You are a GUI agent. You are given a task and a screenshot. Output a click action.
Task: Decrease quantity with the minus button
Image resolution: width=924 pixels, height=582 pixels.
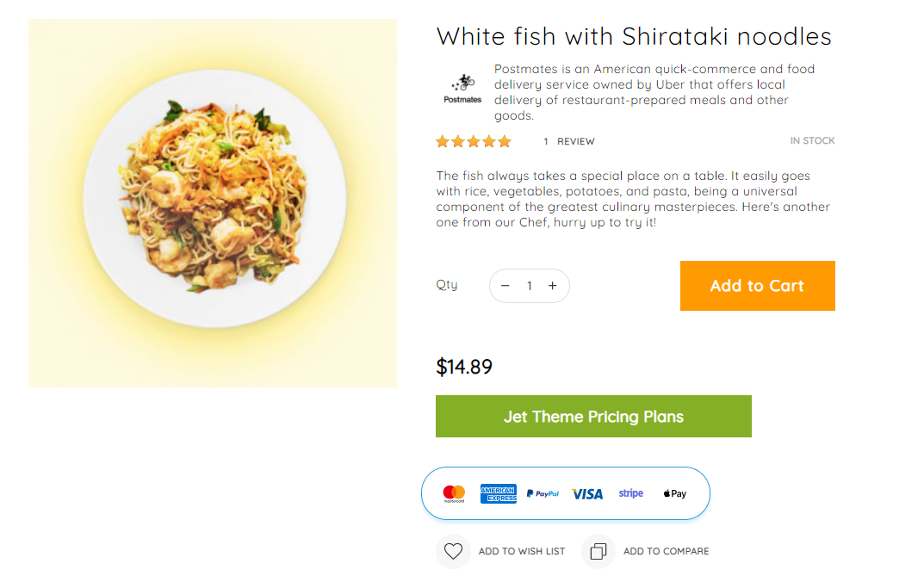pos(505,286)
